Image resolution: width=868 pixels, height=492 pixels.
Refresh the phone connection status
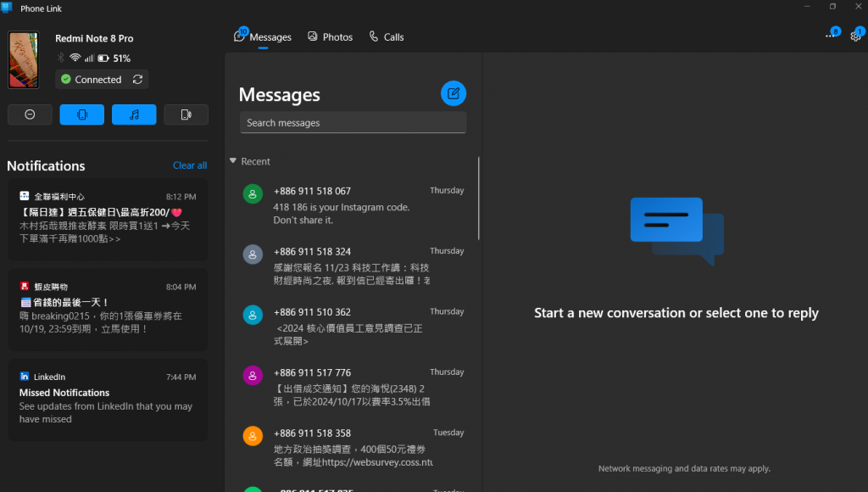(138, 79)
